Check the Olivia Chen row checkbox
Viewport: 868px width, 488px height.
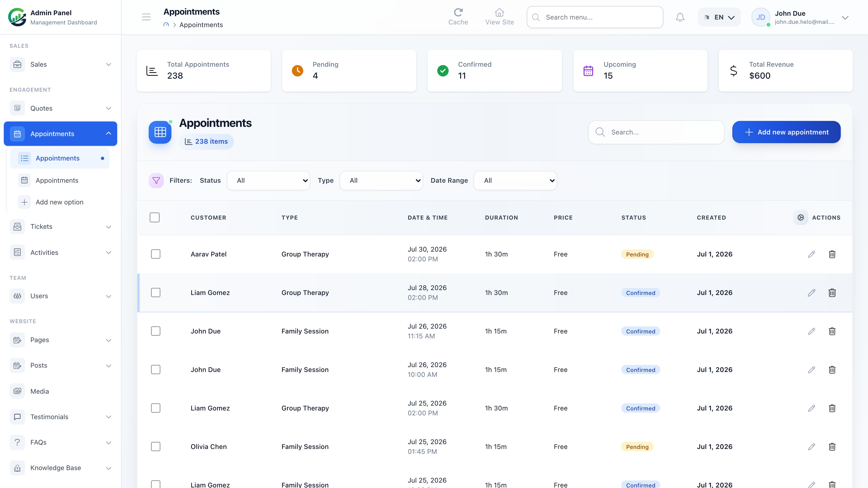point(156,447)
